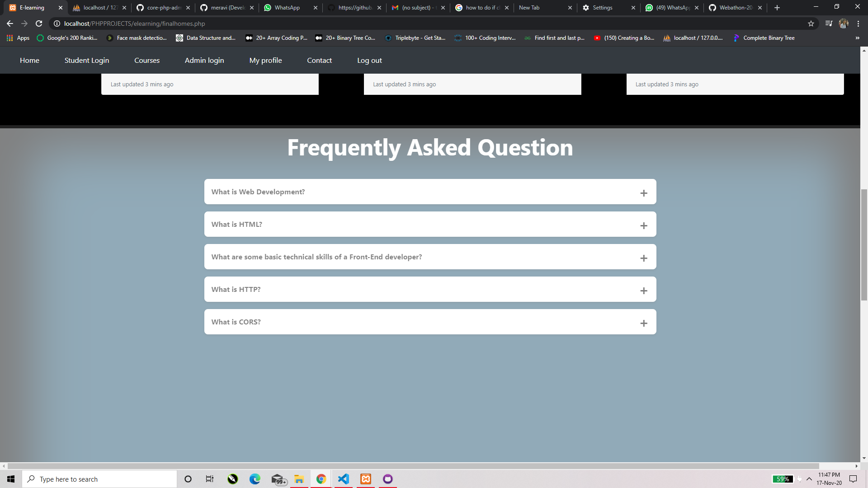Reload the page with the refresh icon
Screen dimensions: 868x488
[39, 23]
